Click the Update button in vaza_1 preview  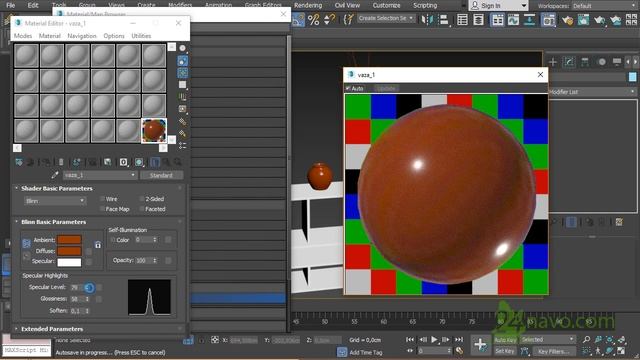tap(386, 88)
